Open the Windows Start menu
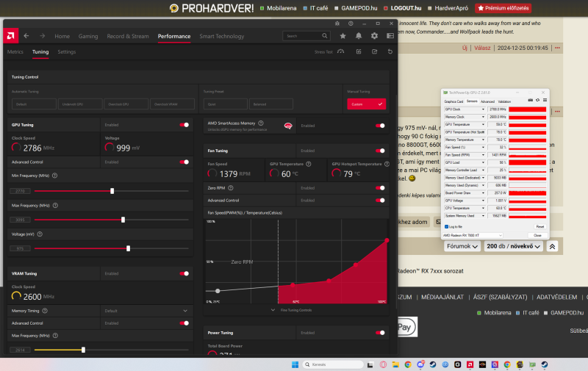Screen dimensions: 588x371 click(x=295, y=364)
